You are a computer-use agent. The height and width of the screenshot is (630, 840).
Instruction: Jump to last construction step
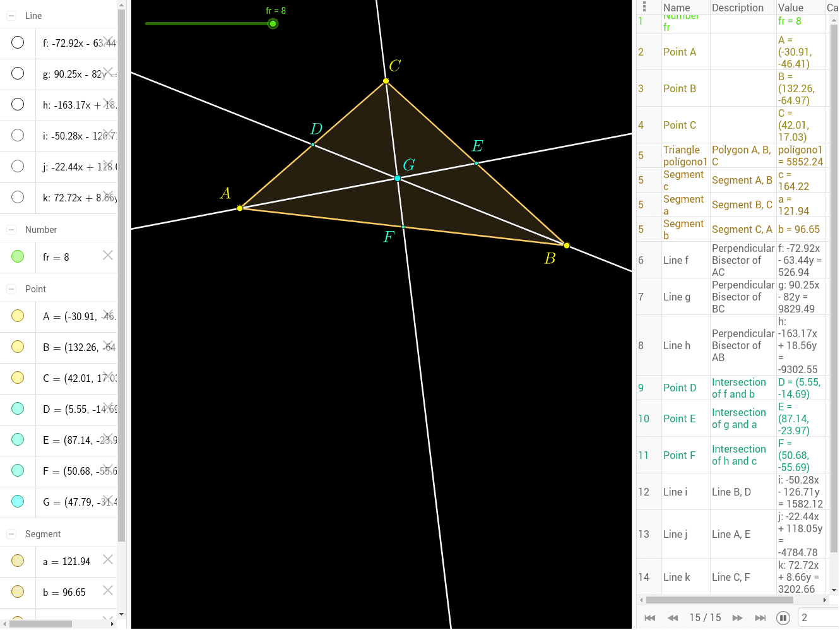pos(760,618)
